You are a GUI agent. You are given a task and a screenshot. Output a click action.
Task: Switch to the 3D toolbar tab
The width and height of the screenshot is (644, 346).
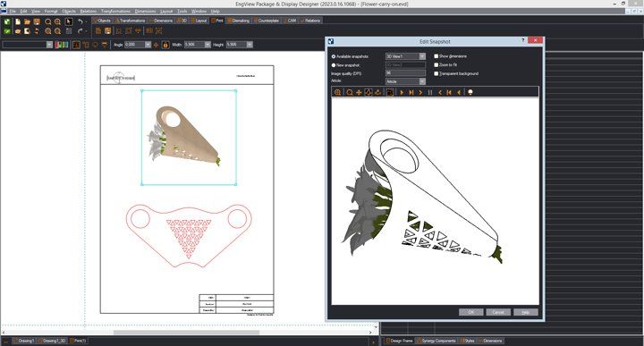[x=182, y=21]
